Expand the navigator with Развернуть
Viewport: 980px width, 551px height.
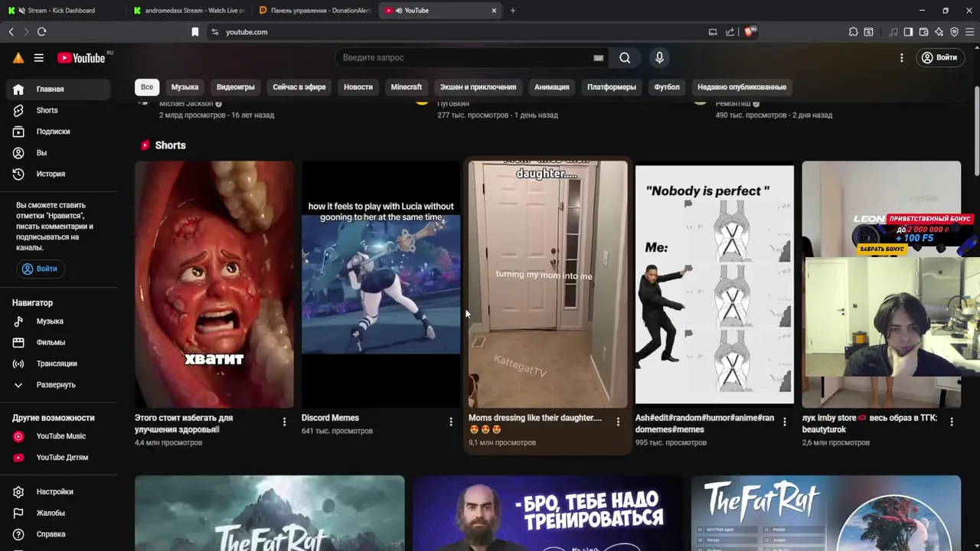coord(60,385)
